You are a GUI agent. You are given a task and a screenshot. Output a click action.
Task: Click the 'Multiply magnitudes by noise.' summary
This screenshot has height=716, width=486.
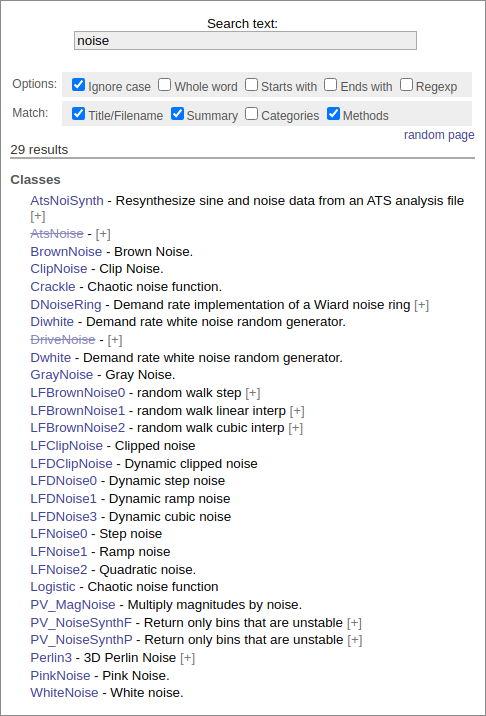(x=215, y=605)
